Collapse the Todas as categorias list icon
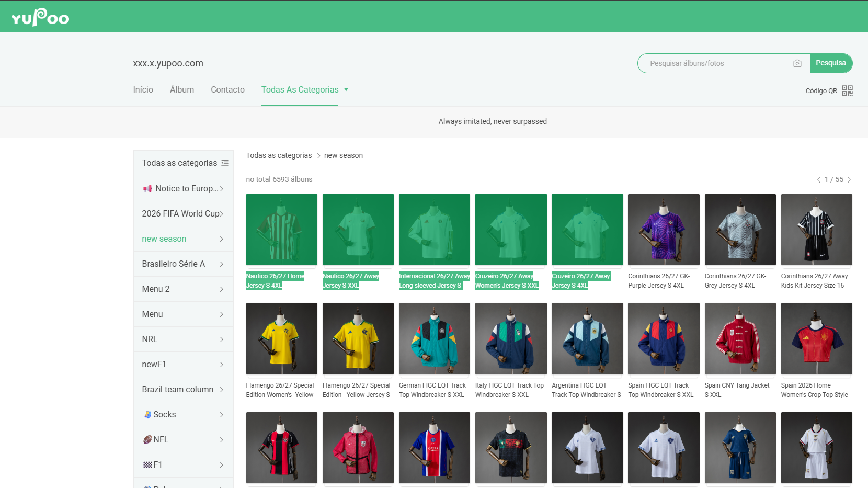 pos(225,163)
